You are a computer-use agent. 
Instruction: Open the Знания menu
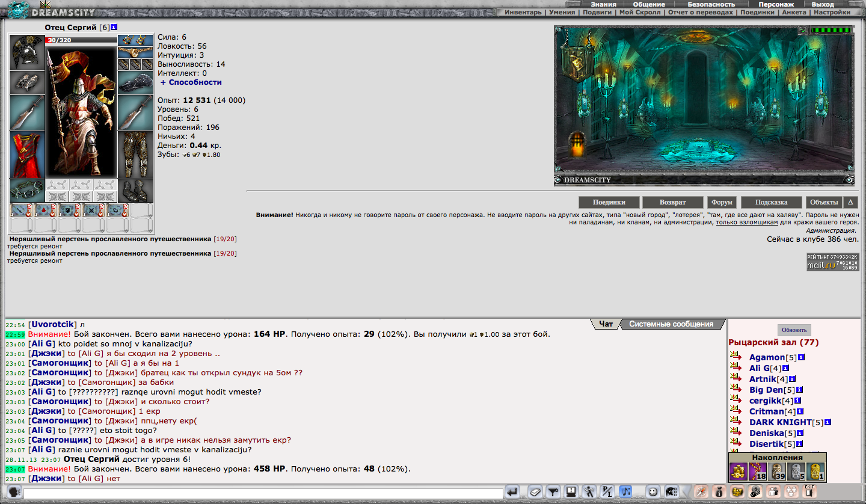[x=603, y=4]
